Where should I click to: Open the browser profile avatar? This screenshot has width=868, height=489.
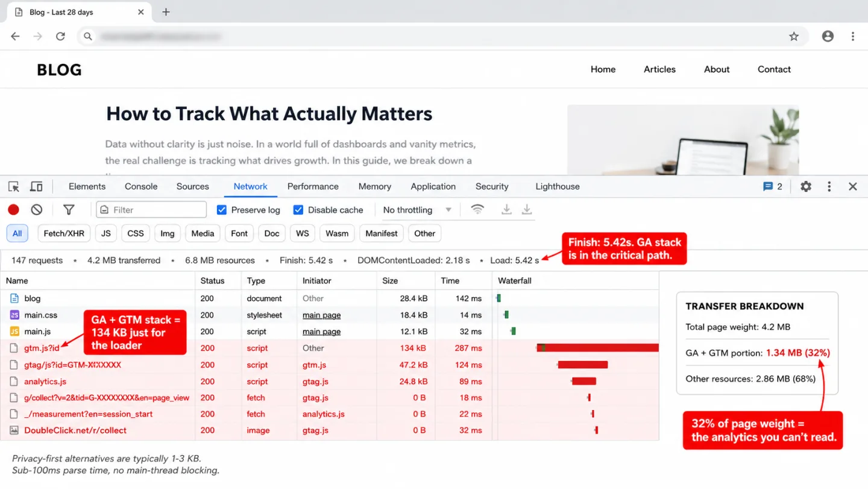[828, 37]
